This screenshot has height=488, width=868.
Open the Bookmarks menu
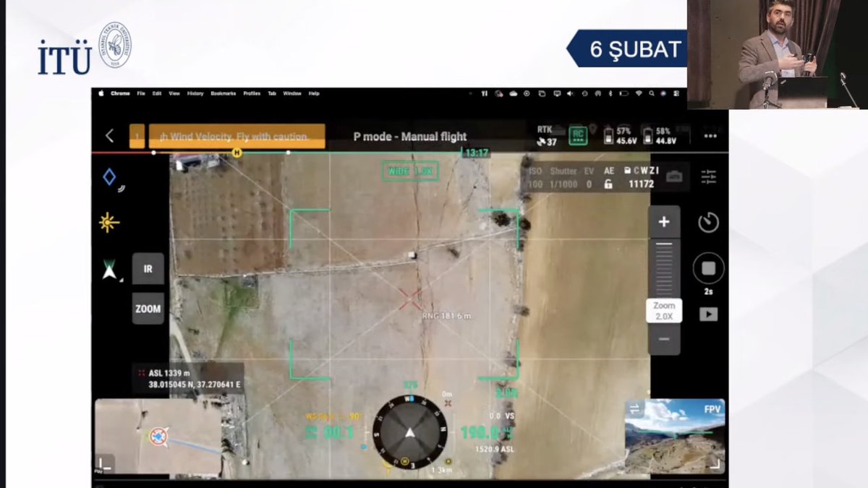(224, 93)
